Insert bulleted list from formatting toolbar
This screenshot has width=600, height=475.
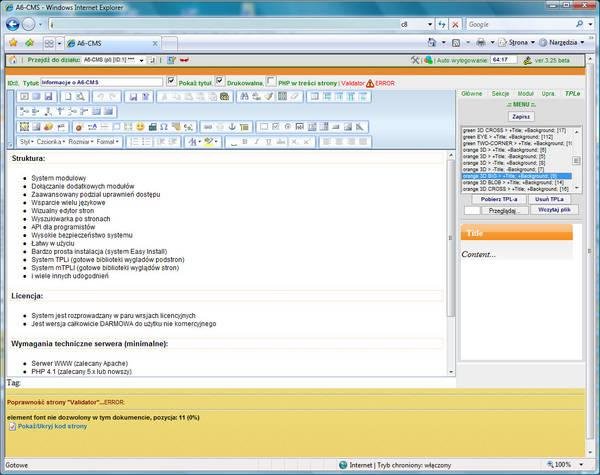[147, 142]
